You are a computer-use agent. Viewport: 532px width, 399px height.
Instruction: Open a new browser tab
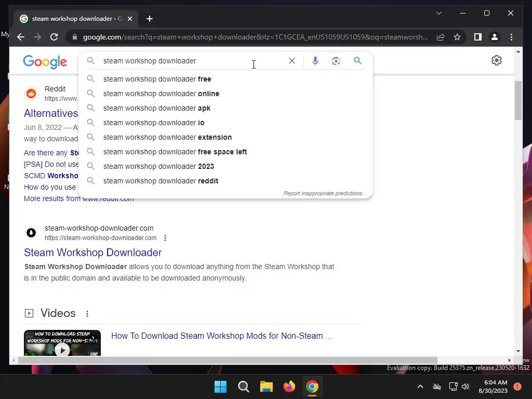pos(150,19)
